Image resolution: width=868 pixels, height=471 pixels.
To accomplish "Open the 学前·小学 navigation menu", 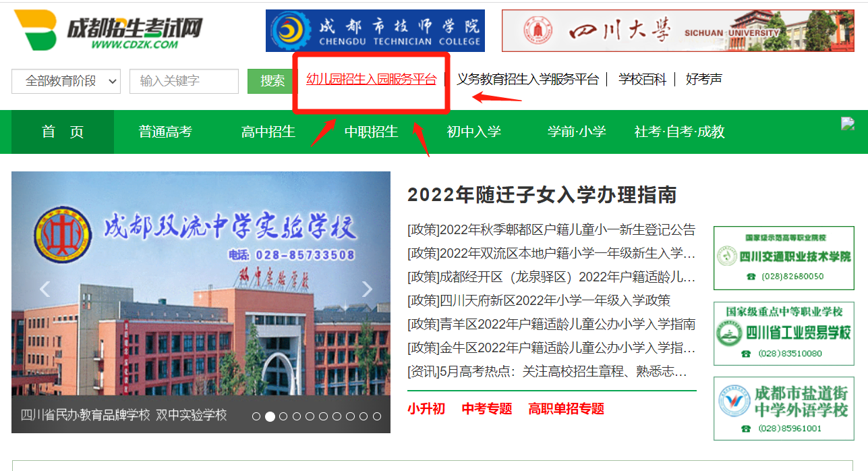I will (x=577, y=132).
